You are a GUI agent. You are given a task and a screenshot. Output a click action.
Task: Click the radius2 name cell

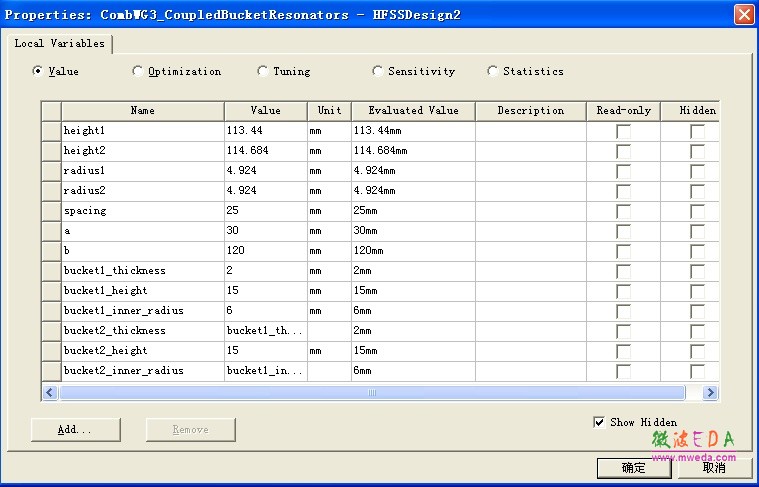(x=143, y=191)
